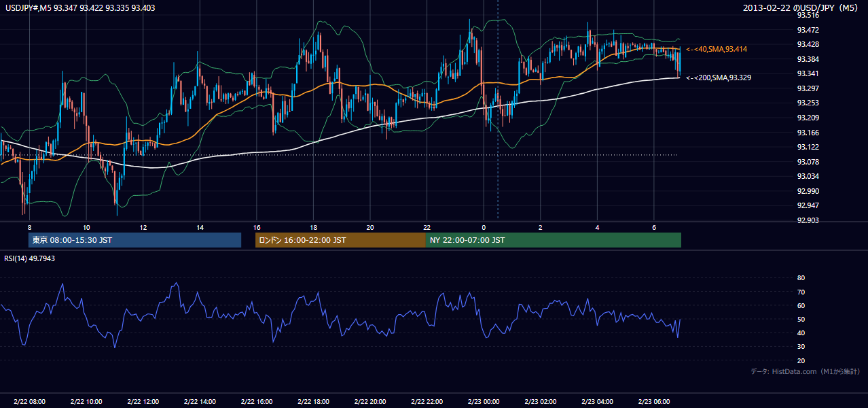Screen dimensions: 868x408
Task: Click the 93.253 price axis label
Action: (x=808, y=103)
